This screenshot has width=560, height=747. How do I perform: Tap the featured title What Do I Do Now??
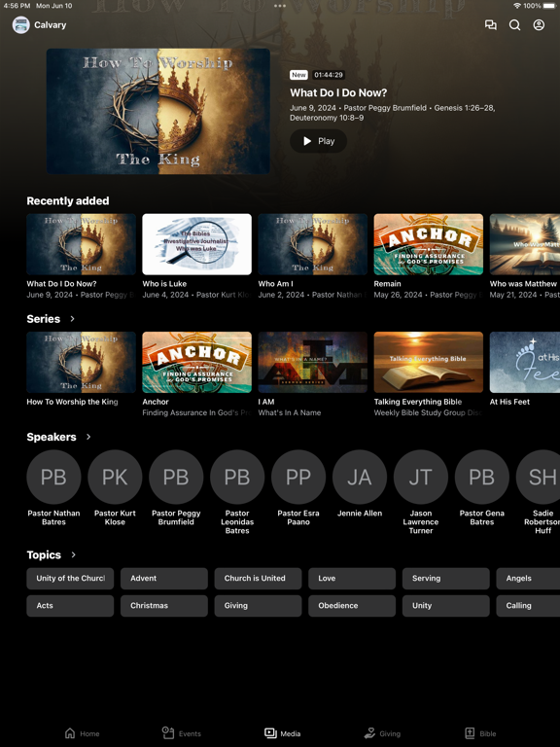[338, 92]
